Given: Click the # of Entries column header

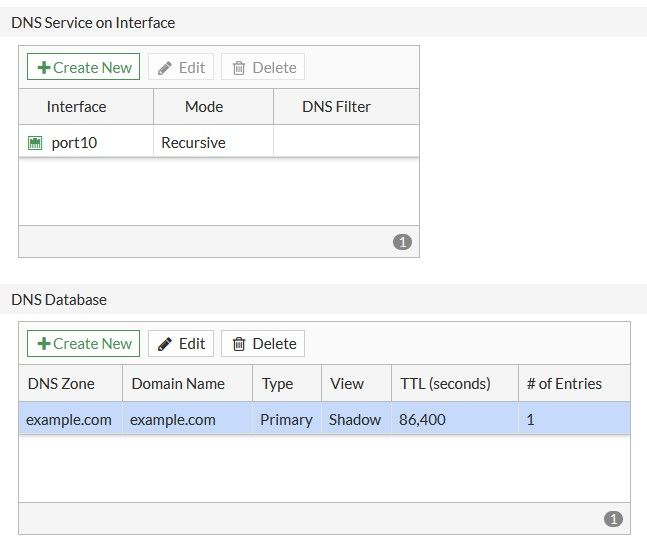Looking at the screenshot, I should 564,383.
